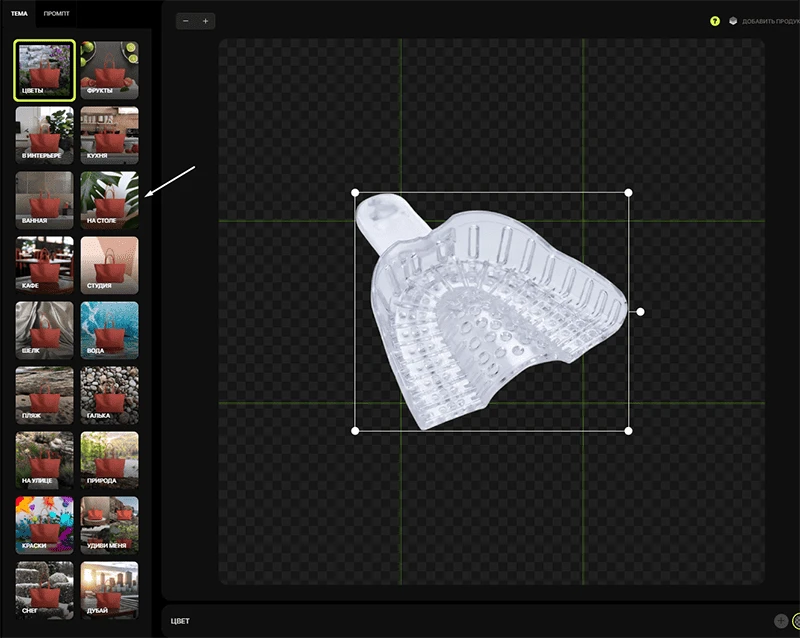800x638 pixels.
Task: Zoom in with the plus button
Action: tap(205, 21)
